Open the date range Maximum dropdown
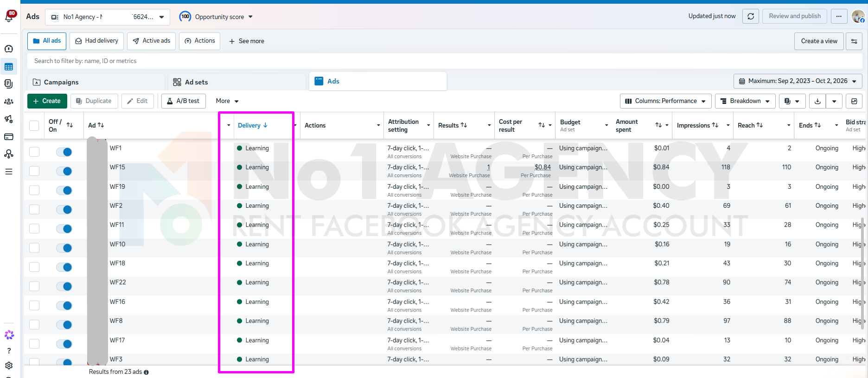 pos(798,81)
